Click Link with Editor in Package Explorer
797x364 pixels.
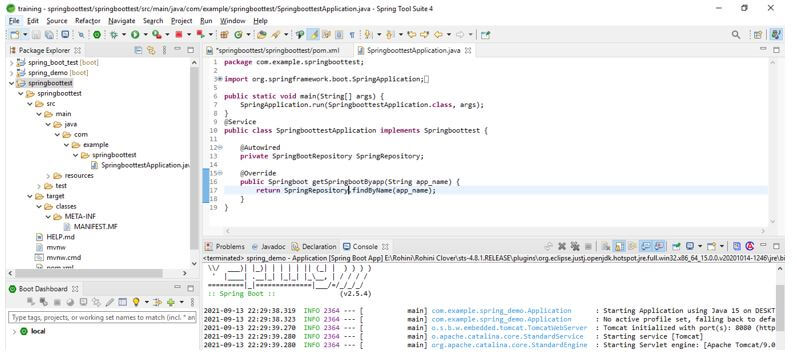[150, 50]
